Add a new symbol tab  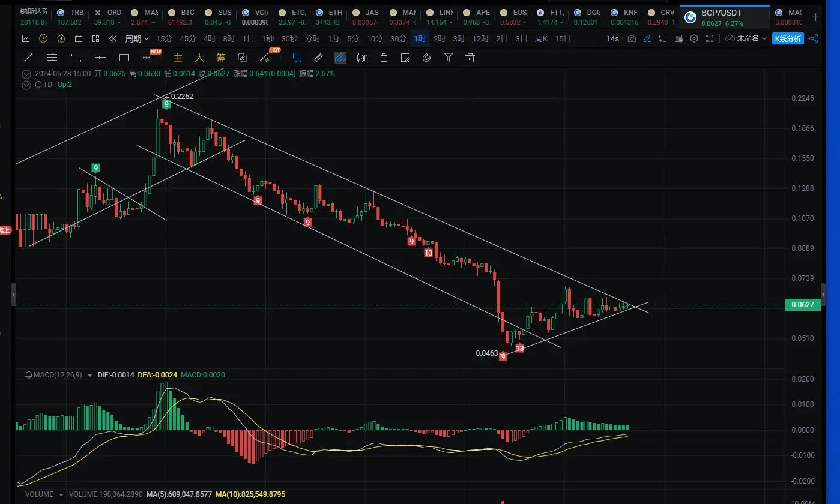click(x=815, y=17)
